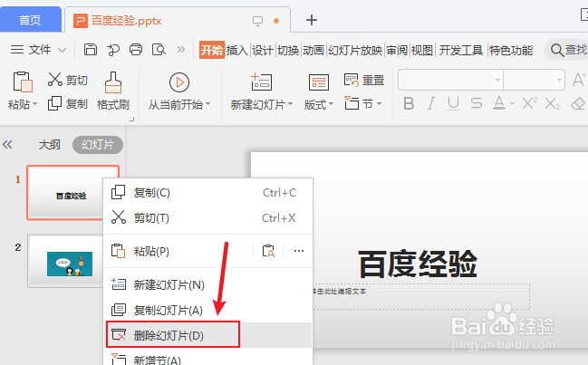Start slideshow from current slide icon
The height and width of the screenshot is (365, 588).
click(179, 82)
